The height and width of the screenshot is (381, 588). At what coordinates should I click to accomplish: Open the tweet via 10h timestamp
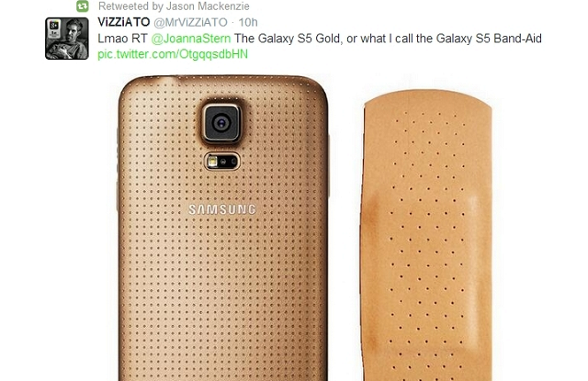248,22
